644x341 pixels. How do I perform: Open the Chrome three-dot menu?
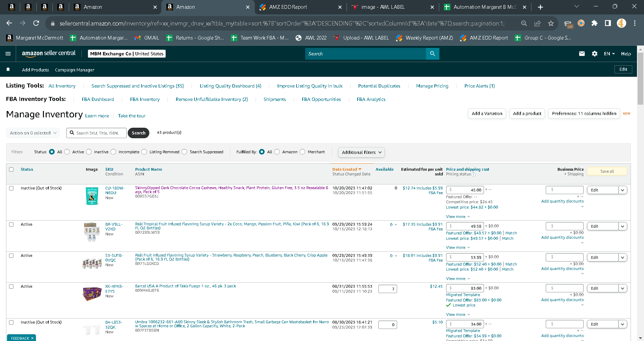pyautogui.click(x=635, y=23)
